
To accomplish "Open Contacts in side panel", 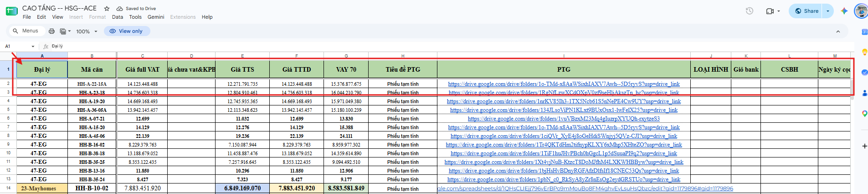I will click(x=864, y=93).
